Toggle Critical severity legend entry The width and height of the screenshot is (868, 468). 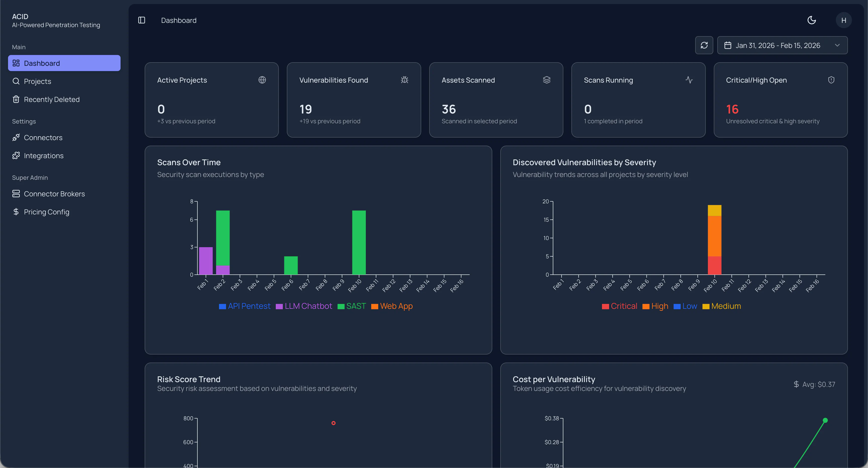(619, 306)
